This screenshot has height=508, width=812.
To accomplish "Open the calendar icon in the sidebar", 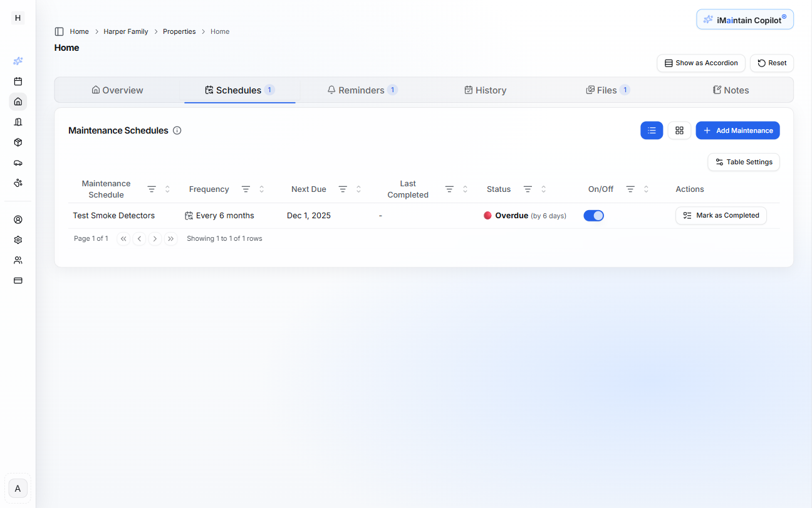I will tap(18, 81).
